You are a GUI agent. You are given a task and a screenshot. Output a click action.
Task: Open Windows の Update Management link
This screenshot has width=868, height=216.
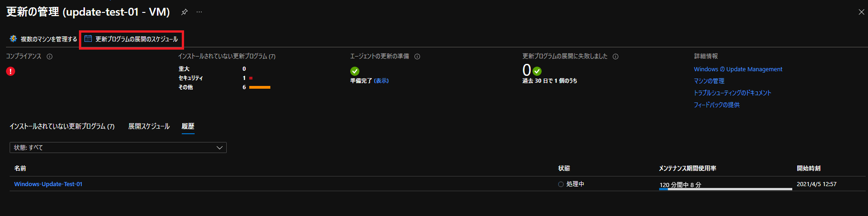click(738, 69)
